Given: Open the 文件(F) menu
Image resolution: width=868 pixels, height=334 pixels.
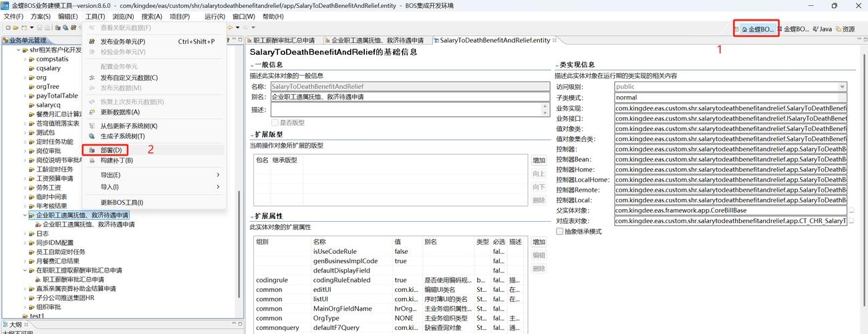Looking at the screenshot, I should tap(14, 17).
